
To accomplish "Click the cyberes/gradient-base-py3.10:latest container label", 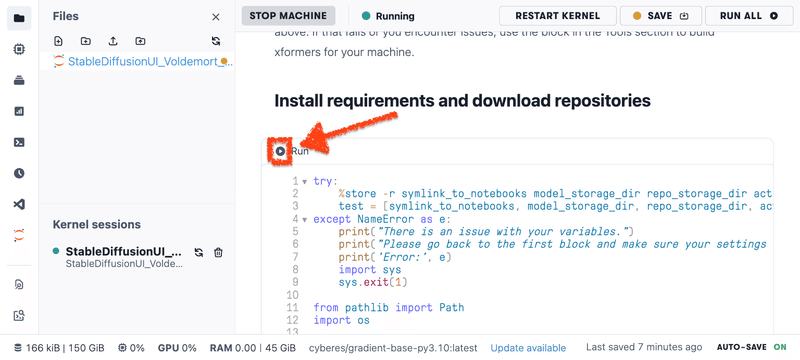I will coord(393,348).
